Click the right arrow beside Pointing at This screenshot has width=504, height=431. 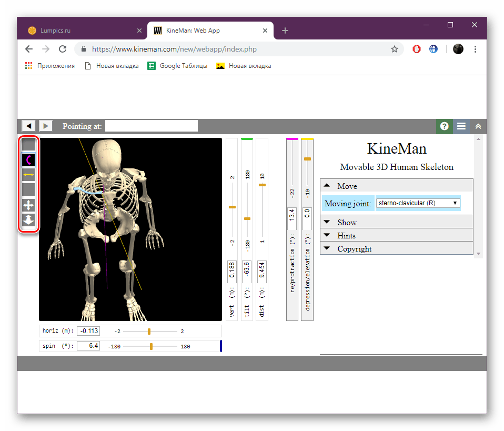[45, 126]
